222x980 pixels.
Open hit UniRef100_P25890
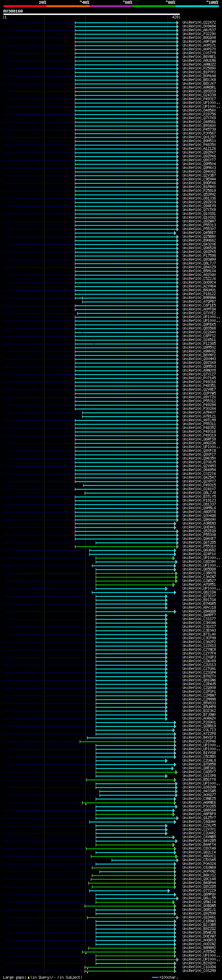click(199, 68)
